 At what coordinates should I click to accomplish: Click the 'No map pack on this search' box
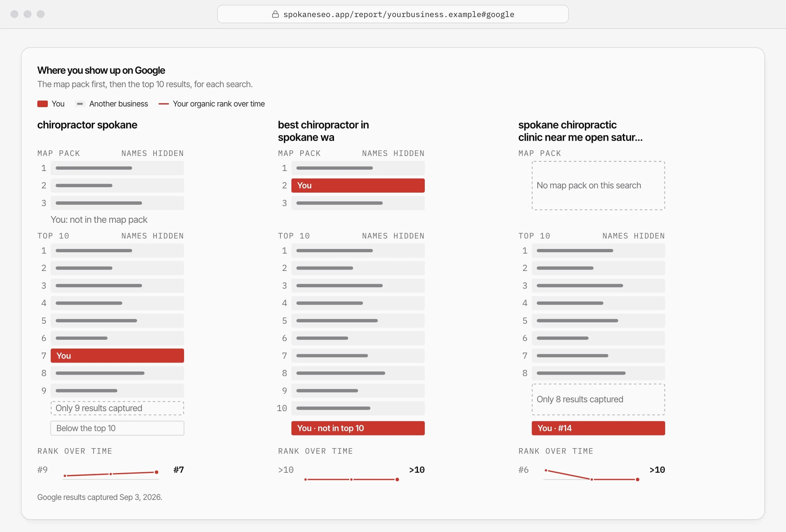click(x=598, y=186)
